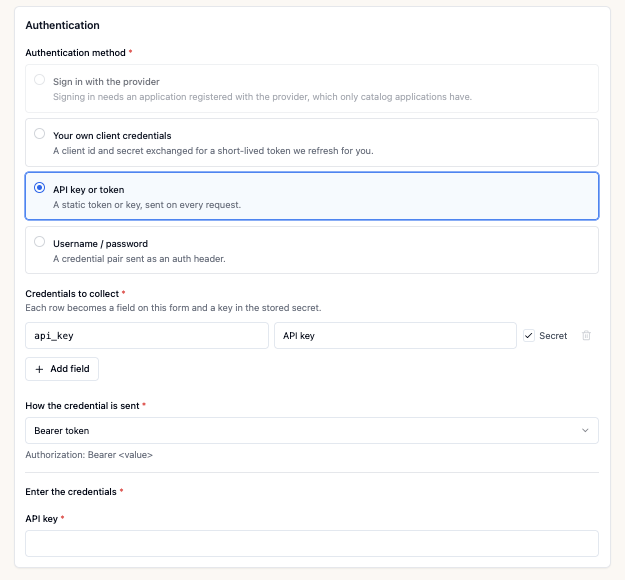The width and height of the screenshot is (625, 580).
Task: Delete the api_key credential row with trash icon
Action: [x=586, y=336]
